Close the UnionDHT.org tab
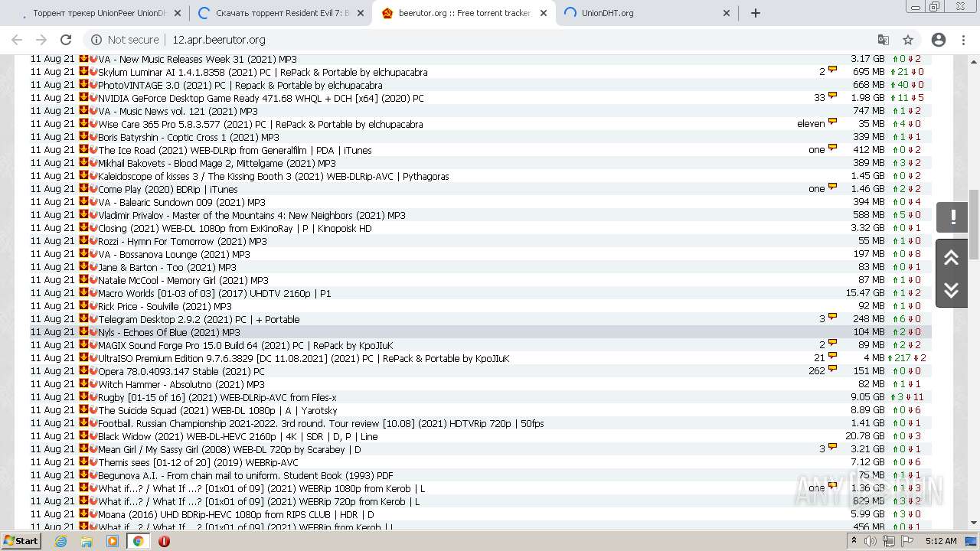 click(x=727, y=13)
